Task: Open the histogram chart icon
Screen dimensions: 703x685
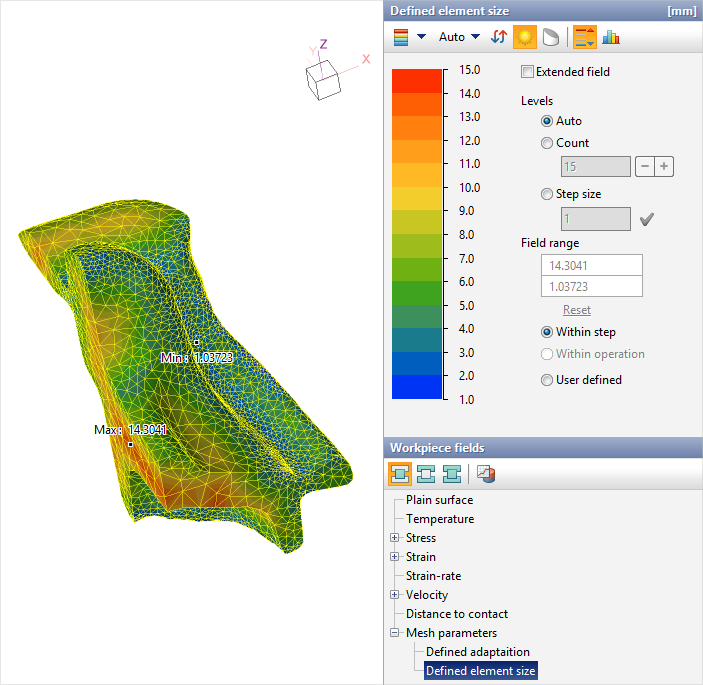Action: pos(611,37)
